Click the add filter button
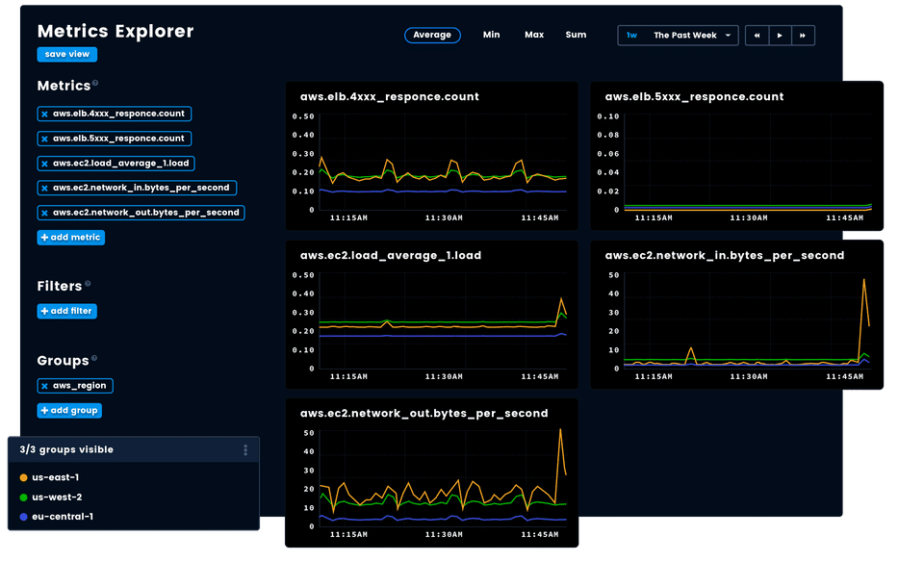The image size is (924, 561). [66, 311]
